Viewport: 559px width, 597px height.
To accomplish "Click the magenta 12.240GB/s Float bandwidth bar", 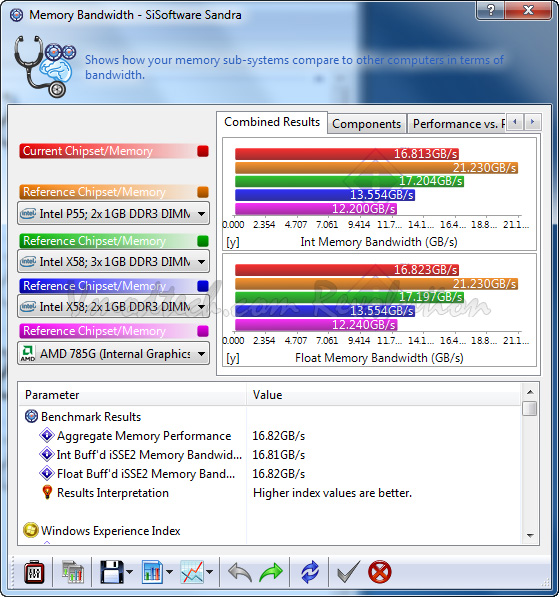I will pyautogui.click(x=316, y=325).
